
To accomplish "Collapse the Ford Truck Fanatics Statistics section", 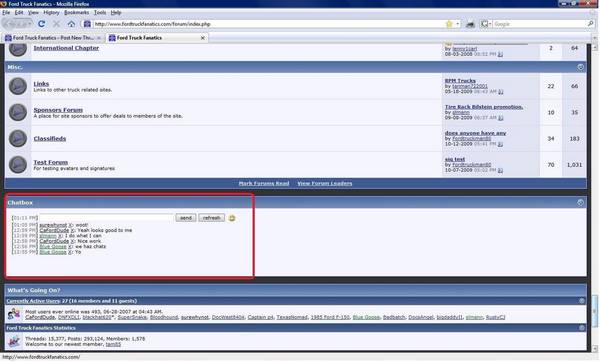I will [x=582, y=328].
